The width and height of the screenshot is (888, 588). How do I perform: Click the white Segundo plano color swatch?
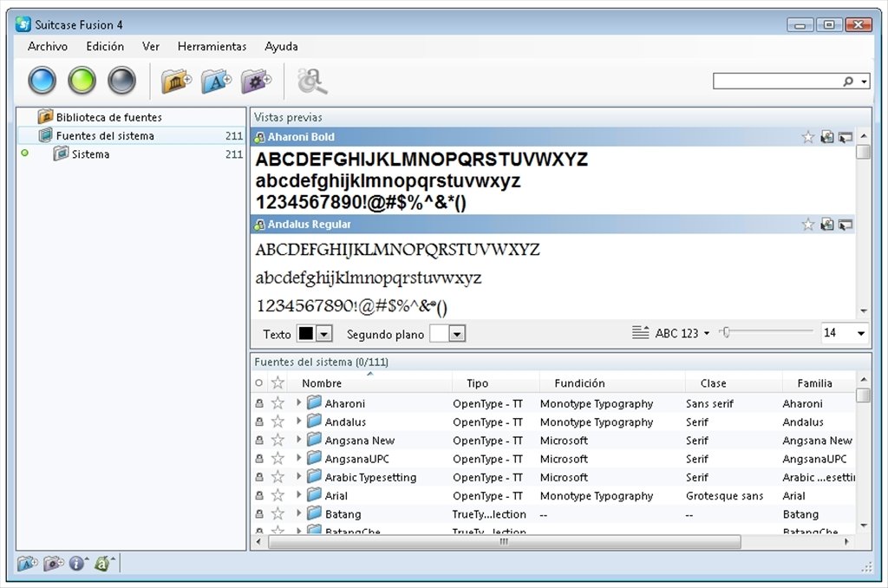(440, 334)
